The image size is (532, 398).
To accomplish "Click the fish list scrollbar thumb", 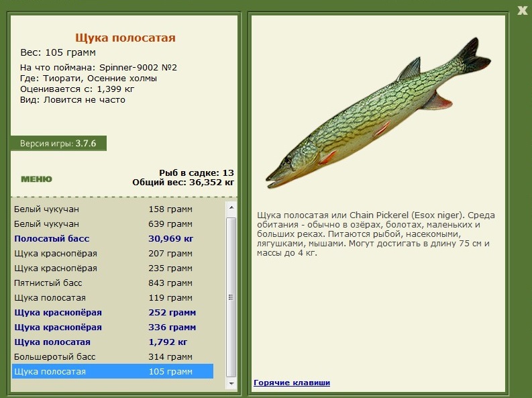I will [x=231, y=297].
